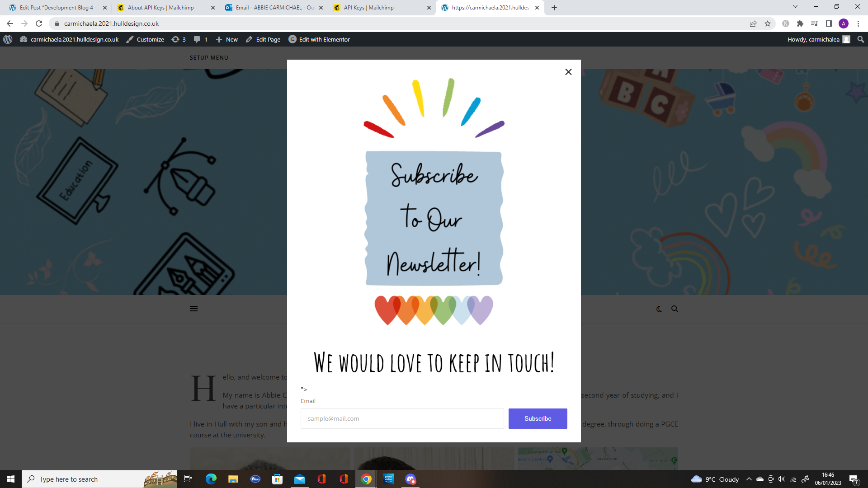The width and height of the screenshot is (868, 488).
Task: Open the hamburger sidebar menu
Action: 193,309
